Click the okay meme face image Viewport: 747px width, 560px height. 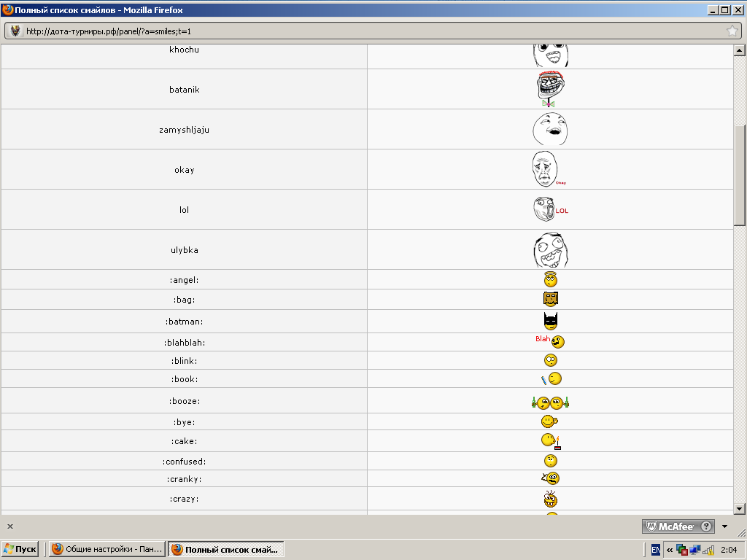point(549,169)
